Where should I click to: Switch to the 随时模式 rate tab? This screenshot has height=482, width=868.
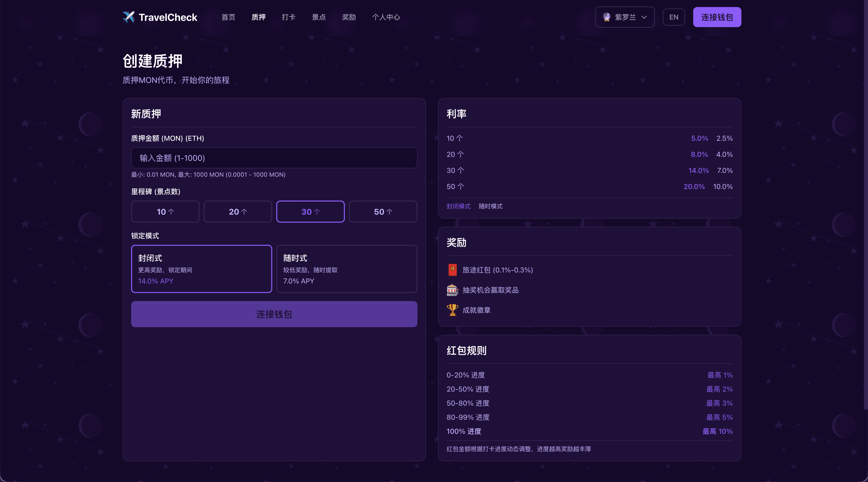click(x=490, y=206)
